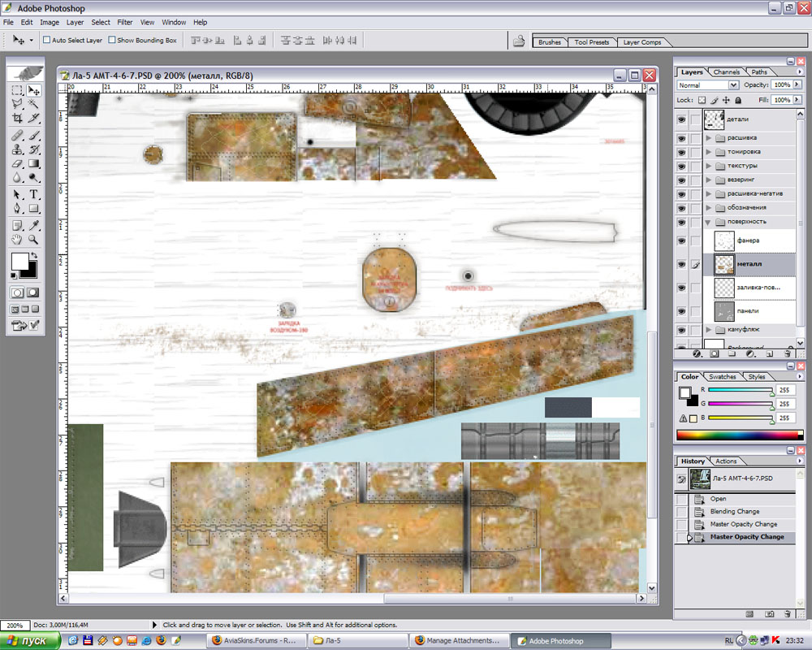Select the Magic Wand tool
Screen dimensions: 812x650
(34, 105)
